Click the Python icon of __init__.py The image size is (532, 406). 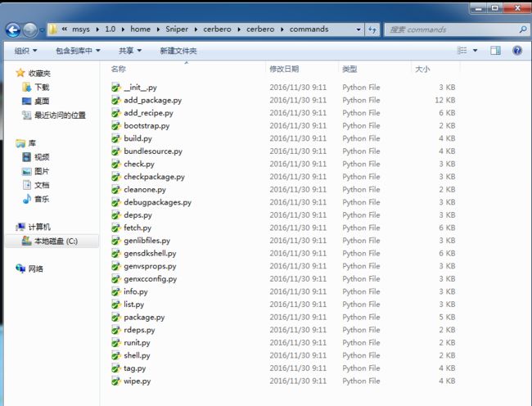116,88
